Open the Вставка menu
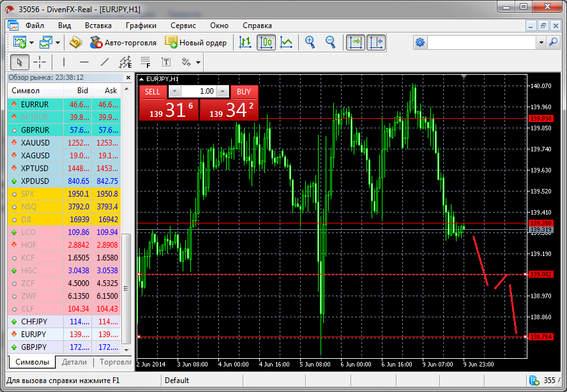Screen dimensions: 567x392 [x=98, y=26]
